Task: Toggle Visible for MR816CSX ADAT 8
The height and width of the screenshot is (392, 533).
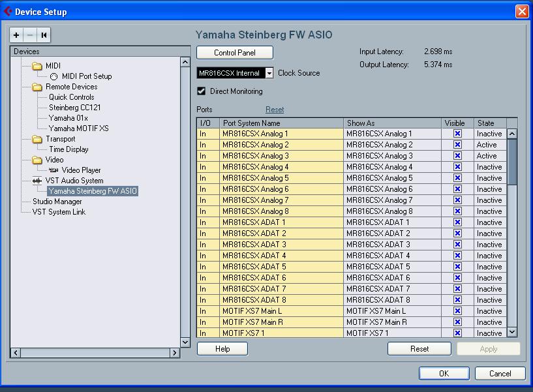Action: tap(457, 300)
